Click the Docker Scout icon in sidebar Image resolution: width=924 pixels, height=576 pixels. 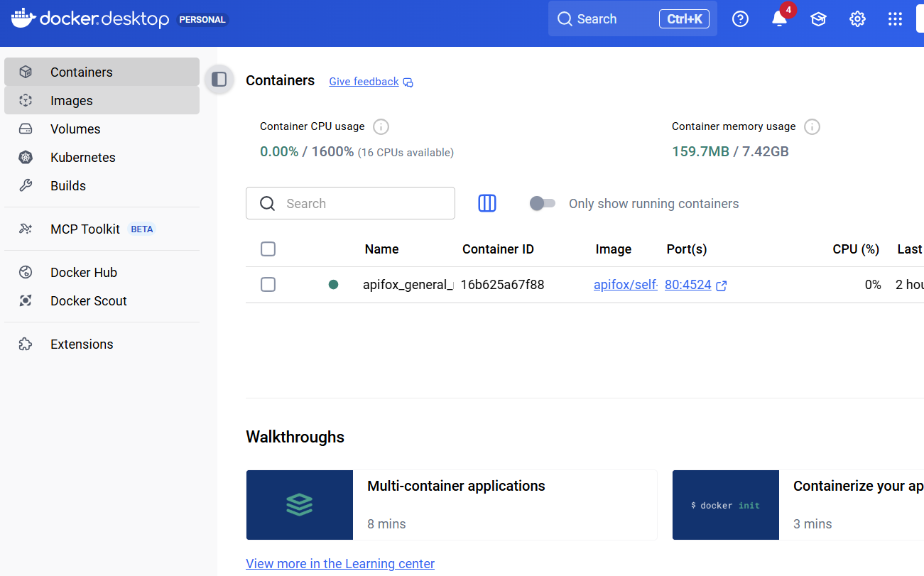(x=26, y=300)
